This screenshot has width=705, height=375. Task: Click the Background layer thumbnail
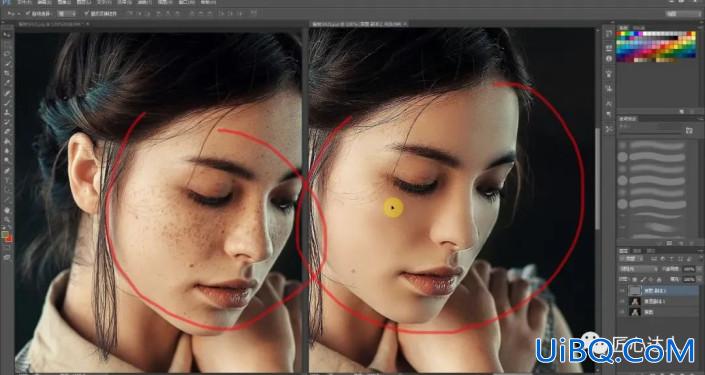point(634,312)
